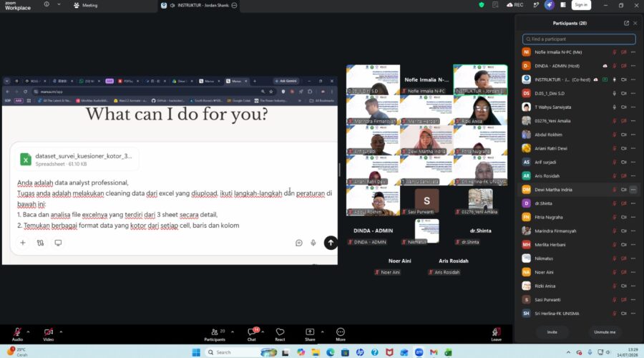
Task: Expand the dropdown next to the info icon
Action: click(59, 4)
